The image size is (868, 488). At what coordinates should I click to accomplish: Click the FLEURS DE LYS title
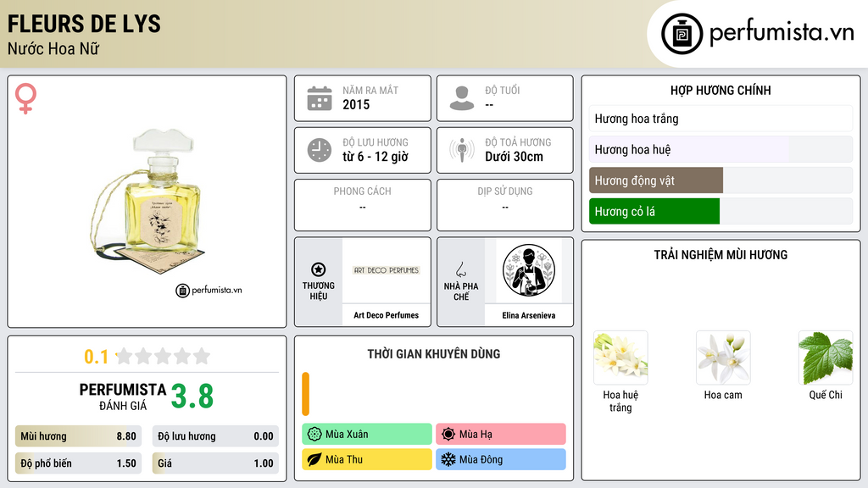pos(84,24)
